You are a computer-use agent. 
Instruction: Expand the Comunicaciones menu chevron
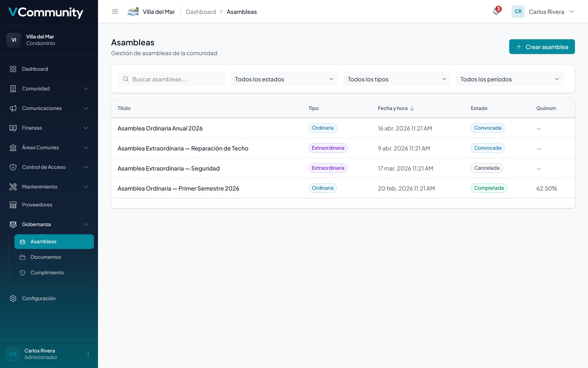tap(86, 108)
